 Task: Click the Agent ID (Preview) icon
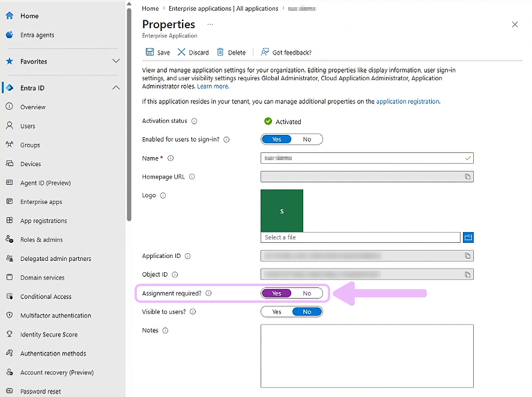pos(10,182)
